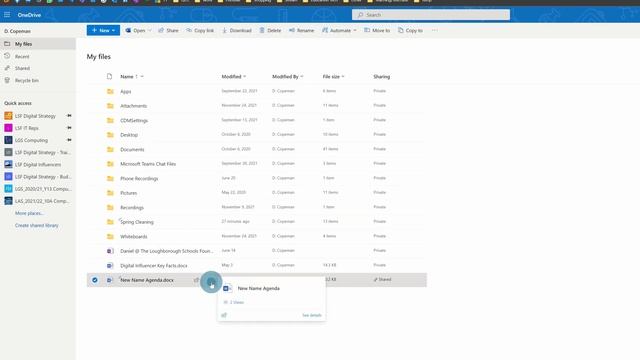Viewport: 640px width, 360px height.
Task: Open File size column header dropdown
Action: point(333,76)
